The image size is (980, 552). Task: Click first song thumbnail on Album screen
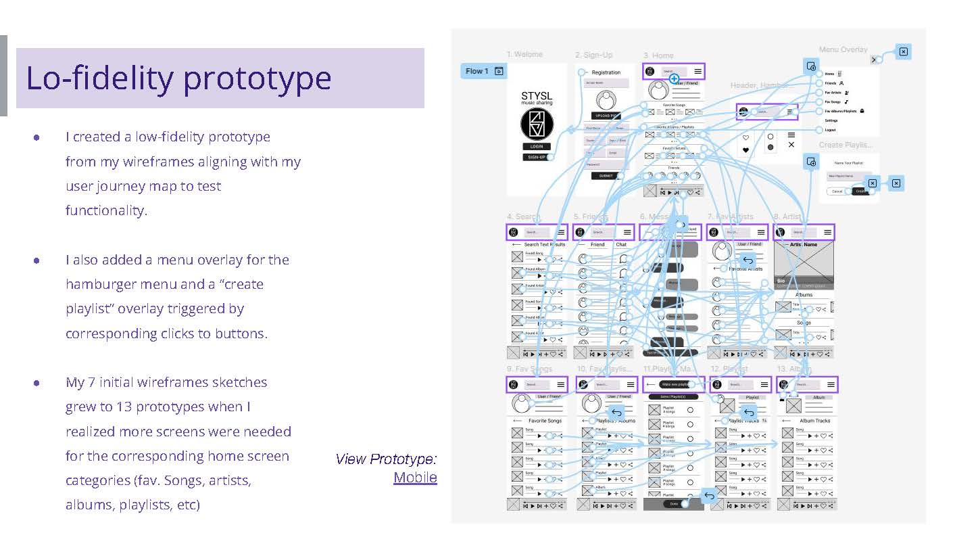coord(787,433)
